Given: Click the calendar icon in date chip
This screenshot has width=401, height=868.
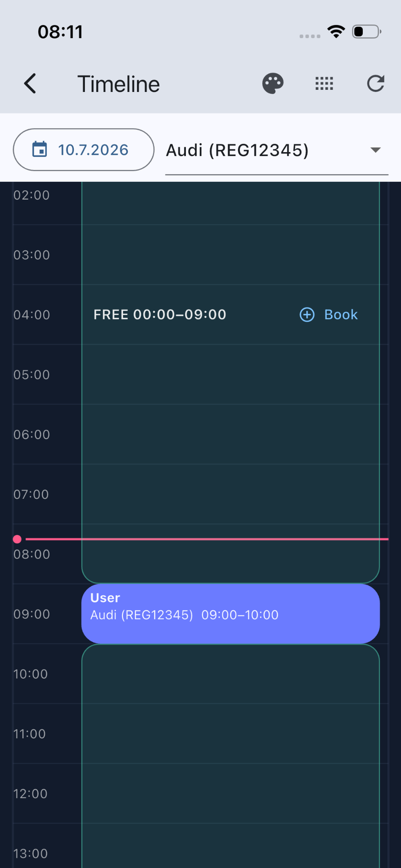Looking at the screenshot, I should point(39,150).
